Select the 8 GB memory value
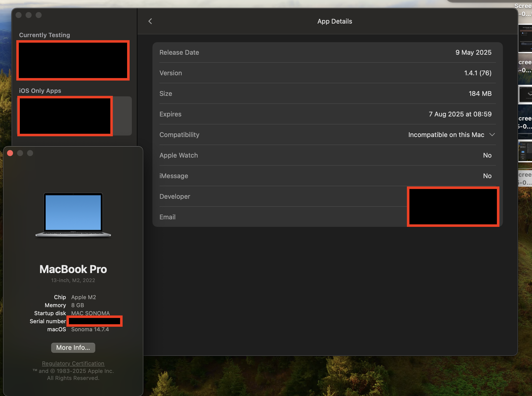This screenshot has width=532, height=396. click(77, 305)
